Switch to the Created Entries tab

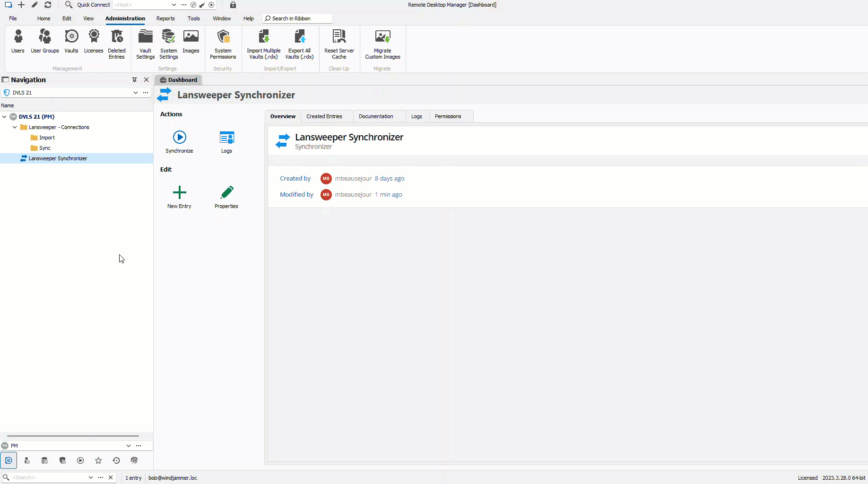click(324, 116)
